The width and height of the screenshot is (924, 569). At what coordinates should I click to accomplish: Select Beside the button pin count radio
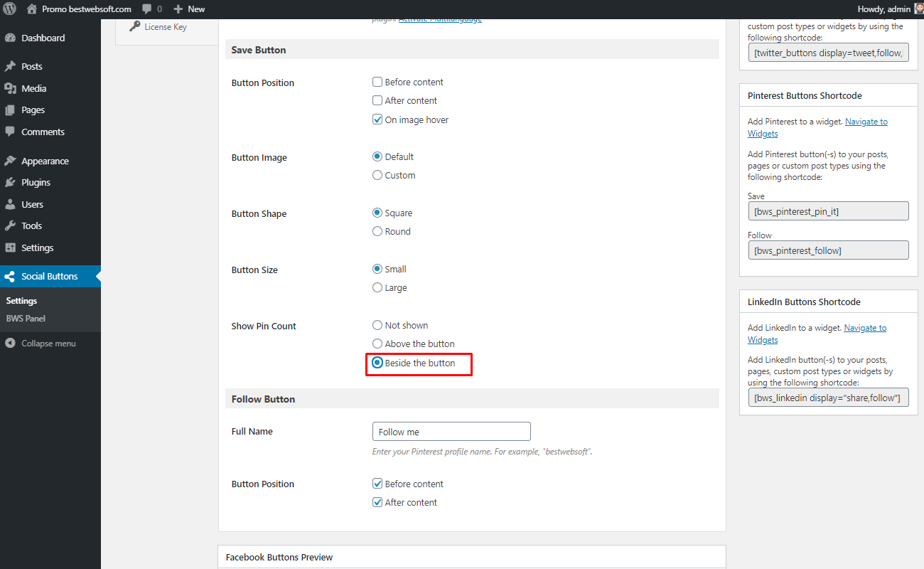click(377, 363)
